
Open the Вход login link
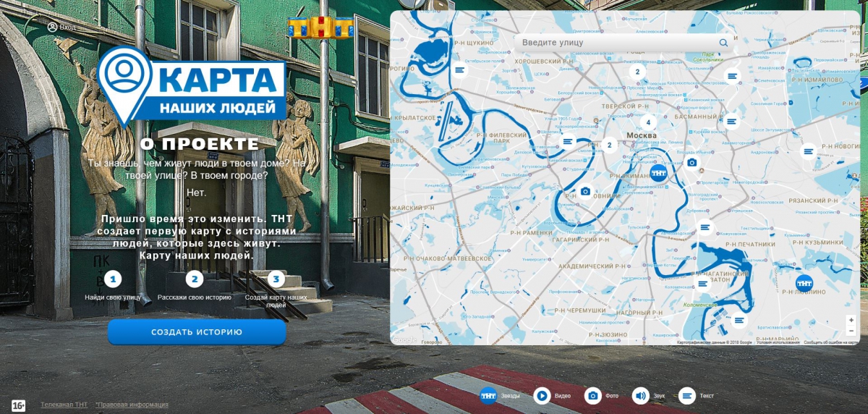pos(67,27)
